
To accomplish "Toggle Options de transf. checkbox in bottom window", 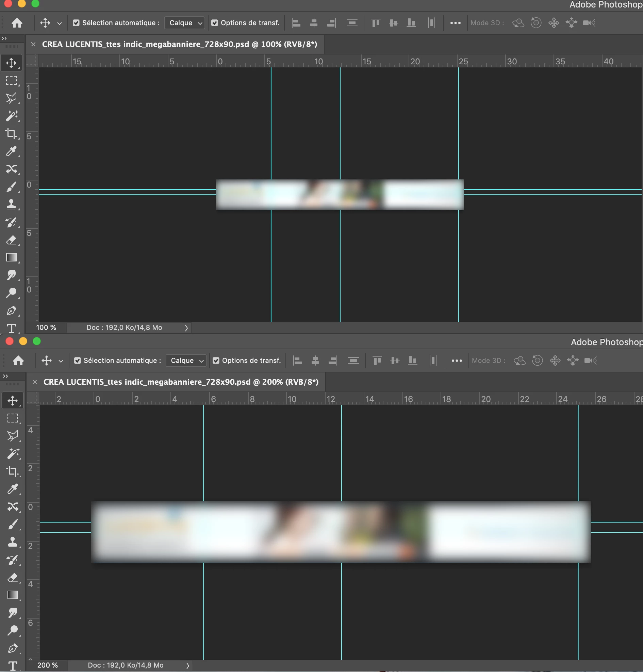I will pyautogui.click(x=216, y=361).
